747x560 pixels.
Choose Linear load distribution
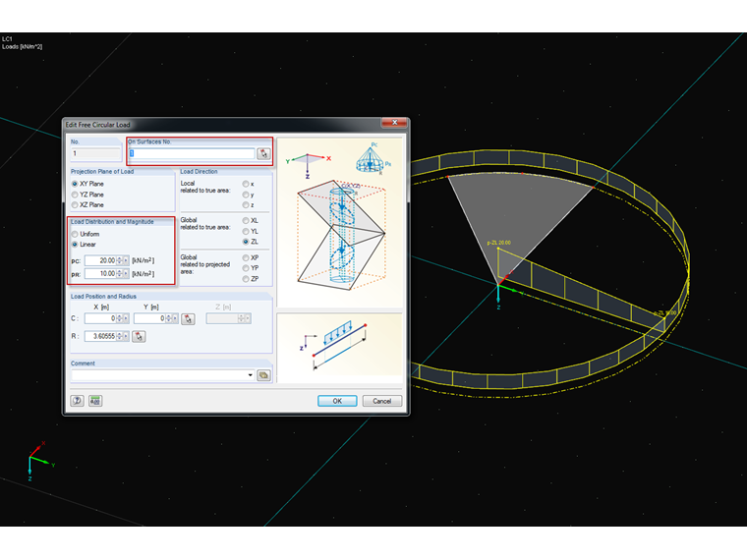pyautogui.click(x=75, y=245)
